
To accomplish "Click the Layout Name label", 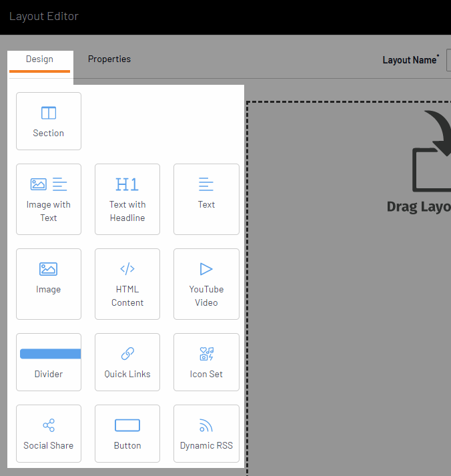I will tap(409, 60).
